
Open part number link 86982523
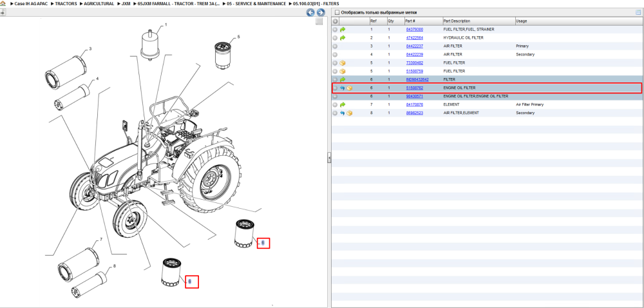point(414,113)
